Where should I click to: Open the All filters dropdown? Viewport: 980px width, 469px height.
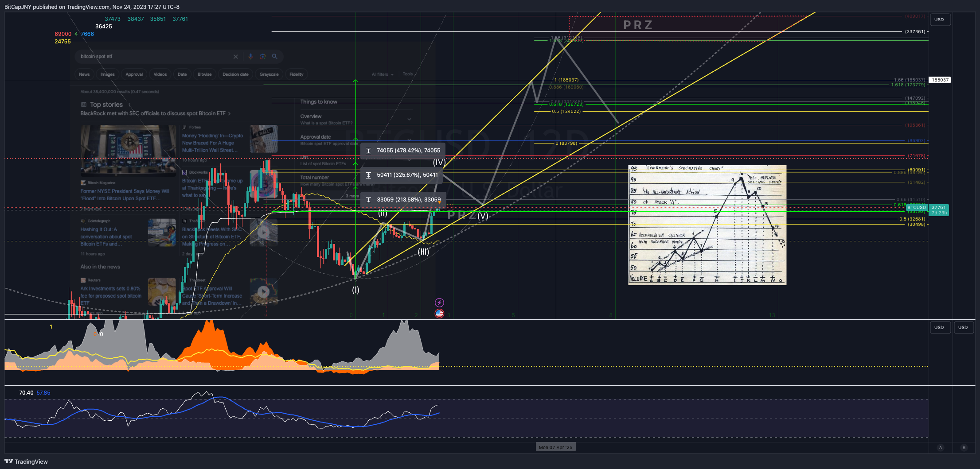[x=383, y=74]
